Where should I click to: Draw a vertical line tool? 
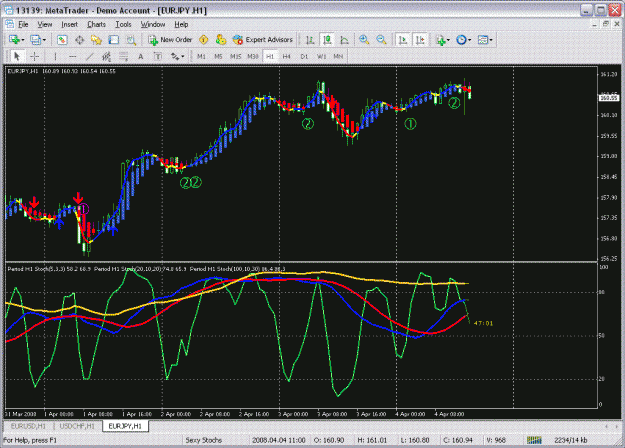pyautogui.click(x=55, y=57)
